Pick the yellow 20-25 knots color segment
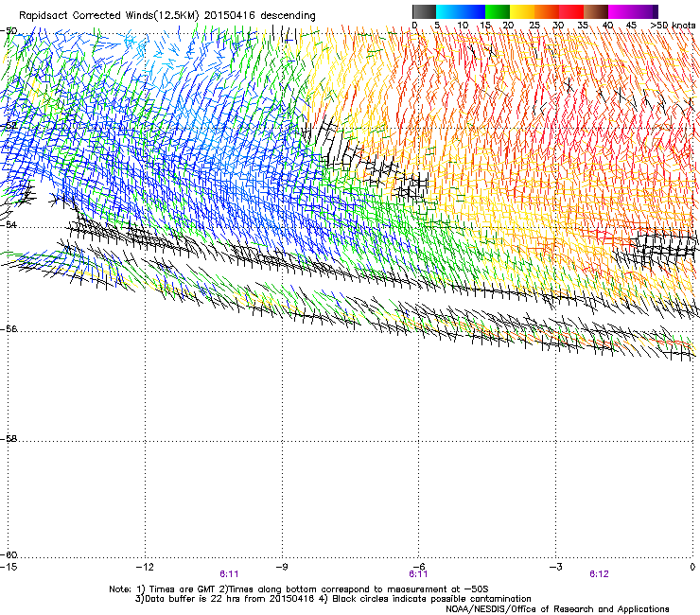The width and height of the screenshot is (700, 615). pos(522,11)
